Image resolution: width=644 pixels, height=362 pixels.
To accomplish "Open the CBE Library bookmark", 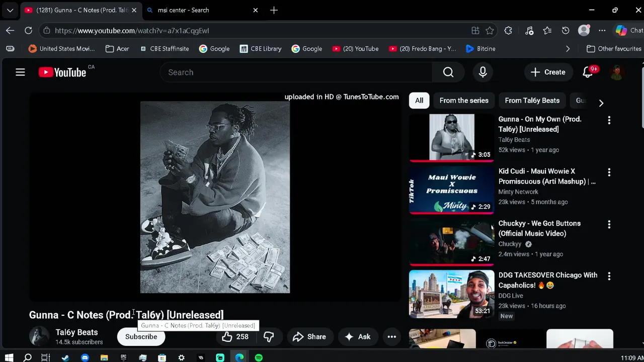I will (x=260, y=49).
